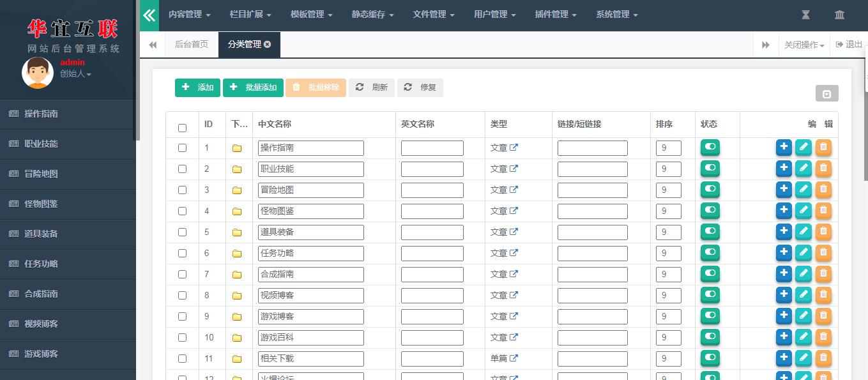Click the gray collapse icon button at panel top right
Viewport: 868px width, 380px height.
[x=826, y=93]
